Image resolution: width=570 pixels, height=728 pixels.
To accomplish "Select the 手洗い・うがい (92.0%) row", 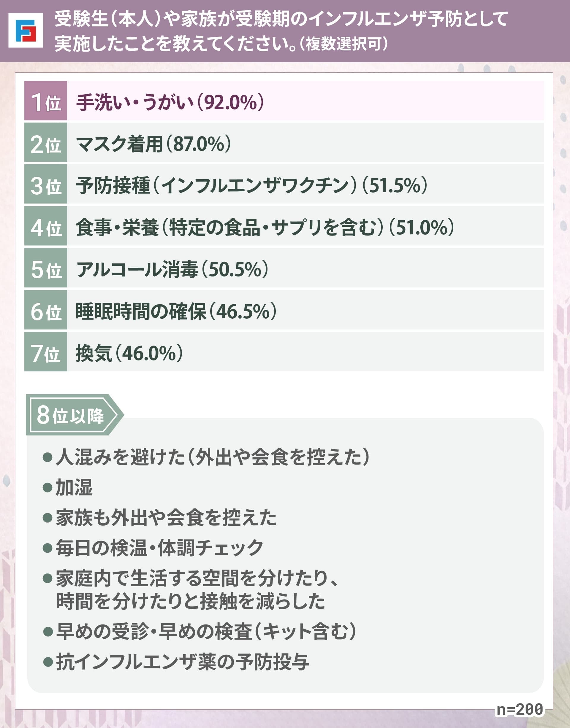I will point(284,101).
